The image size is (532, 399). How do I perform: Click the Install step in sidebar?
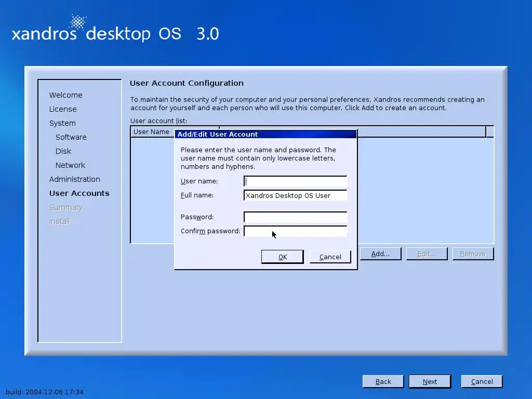pos(59,221)
